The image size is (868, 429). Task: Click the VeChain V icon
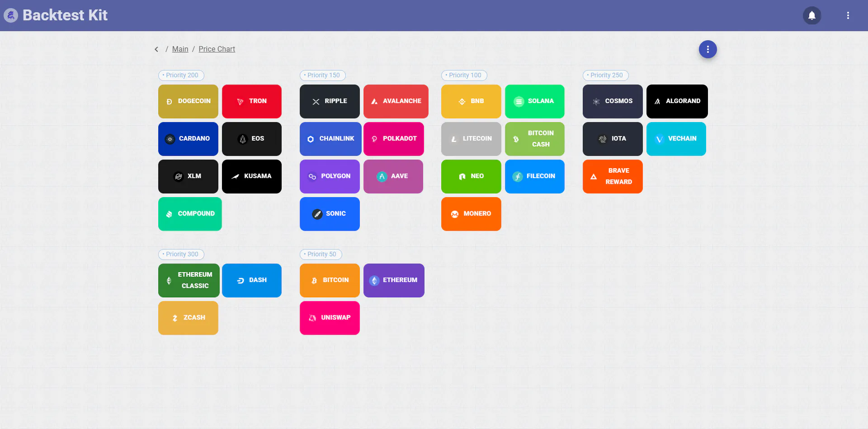660,139
